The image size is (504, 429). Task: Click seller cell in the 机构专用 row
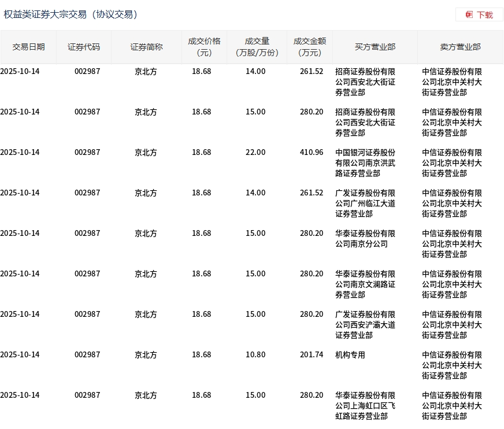tap(452, 365)
